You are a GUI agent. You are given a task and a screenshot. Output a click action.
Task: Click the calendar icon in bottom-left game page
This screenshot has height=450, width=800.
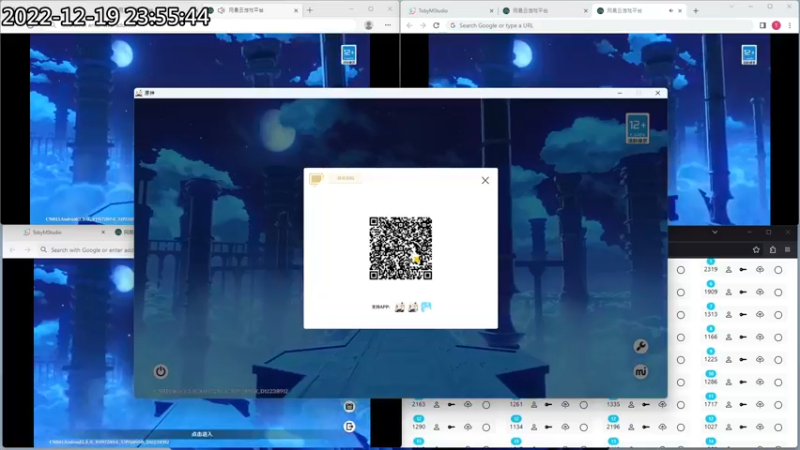pyautogui.click(x=349, y=406)
